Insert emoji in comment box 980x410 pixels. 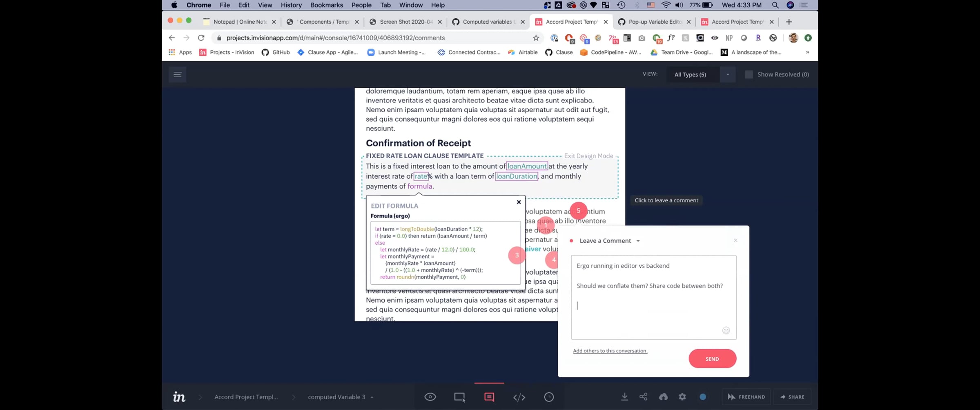[726, 330]
